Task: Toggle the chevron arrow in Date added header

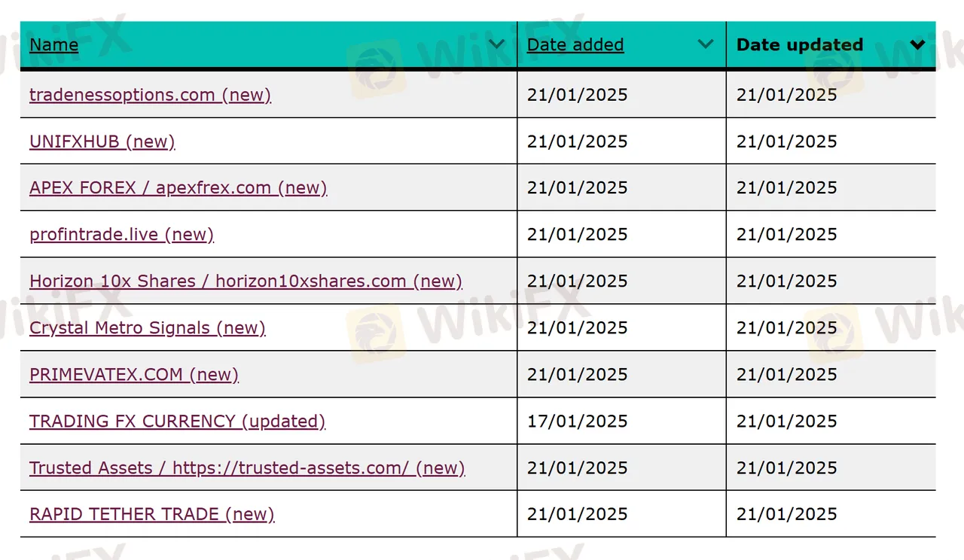Action: 706,44
